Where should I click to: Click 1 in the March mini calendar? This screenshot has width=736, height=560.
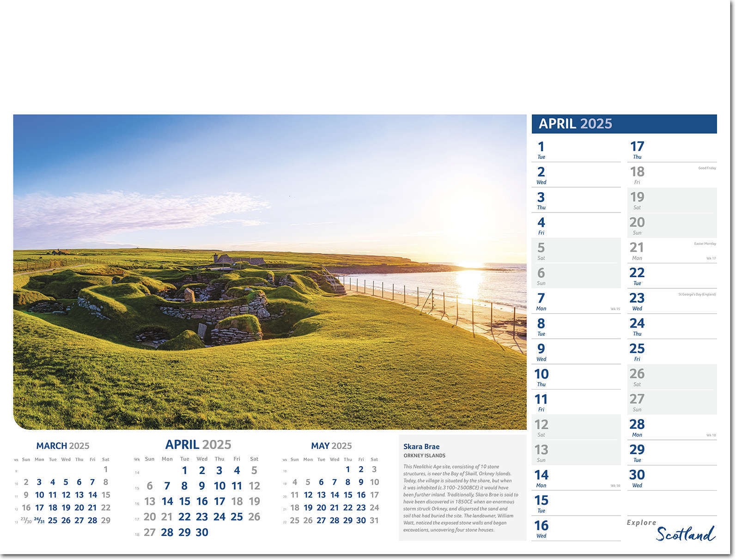(x=105, y=469)
